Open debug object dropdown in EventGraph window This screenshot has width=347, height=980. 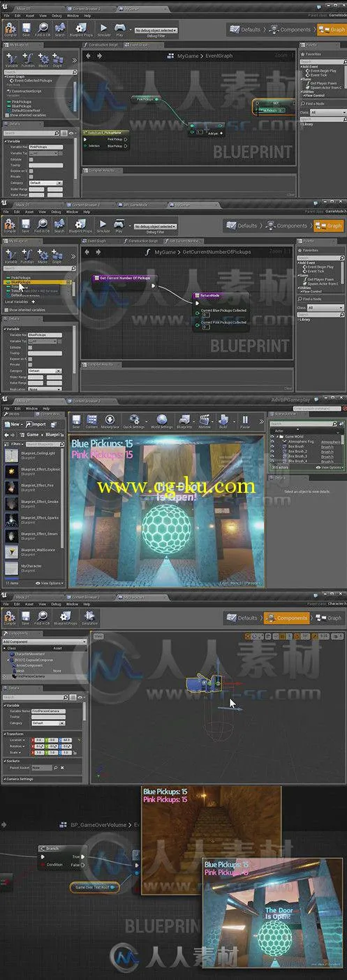[156, 31]
